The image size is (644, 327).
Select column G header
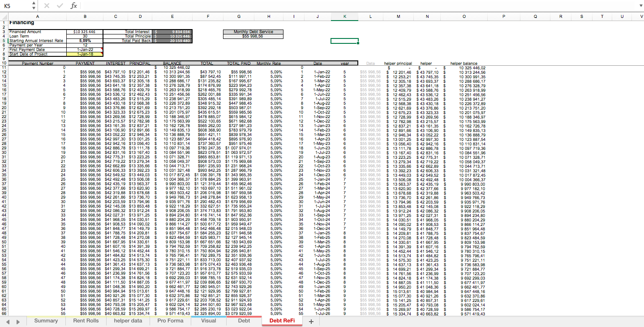point(239,17)
